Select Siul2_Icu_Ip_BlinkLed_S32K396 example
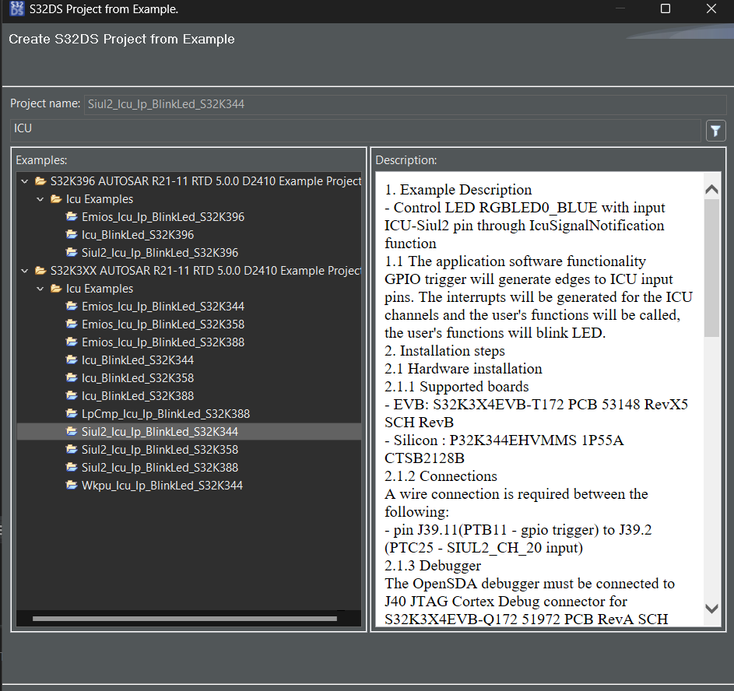The height and width of the screenshot is (691, 734). pos(160,253)
